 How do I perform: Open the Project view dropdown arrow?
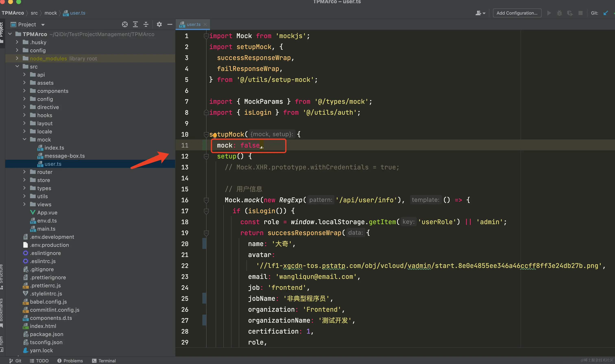click(43, 25)
